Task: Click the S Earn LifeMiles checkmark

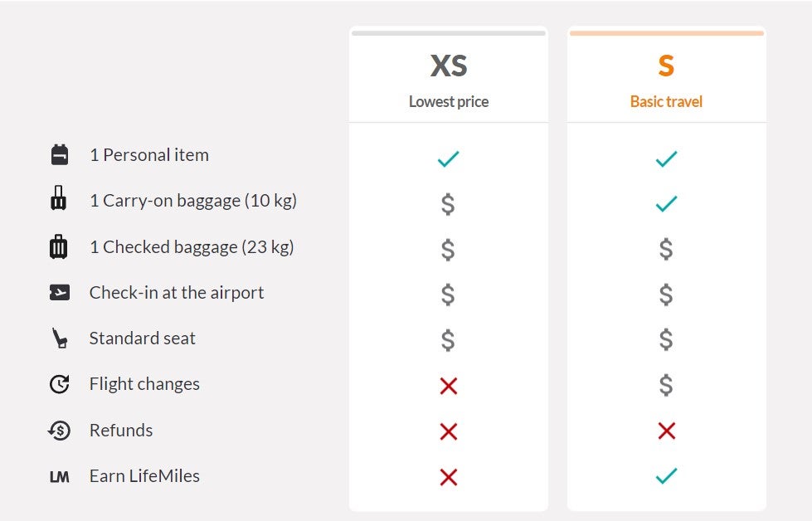Action: coord(667,475)
